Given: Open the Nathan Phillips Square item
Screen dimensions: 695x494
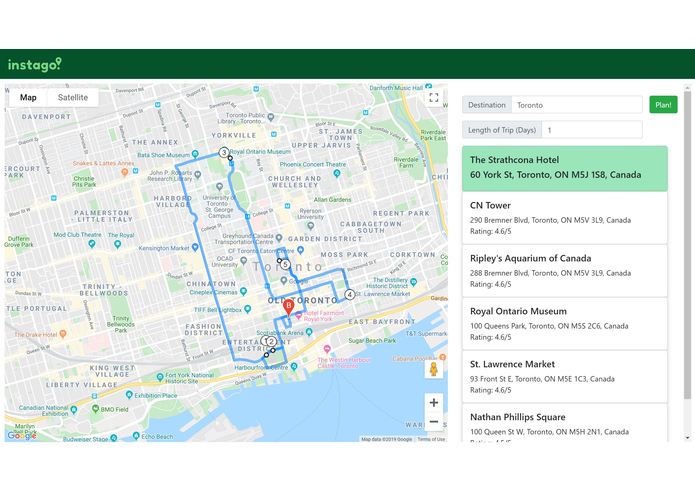Looking at the screenshot, I should click(565, 423).
